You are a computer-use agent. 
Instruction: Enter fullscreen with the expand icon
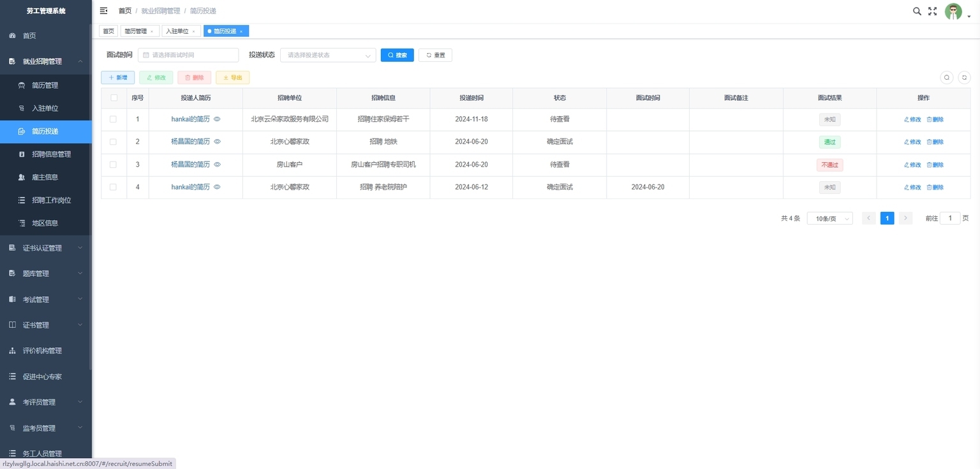click(x=933, y=11)
